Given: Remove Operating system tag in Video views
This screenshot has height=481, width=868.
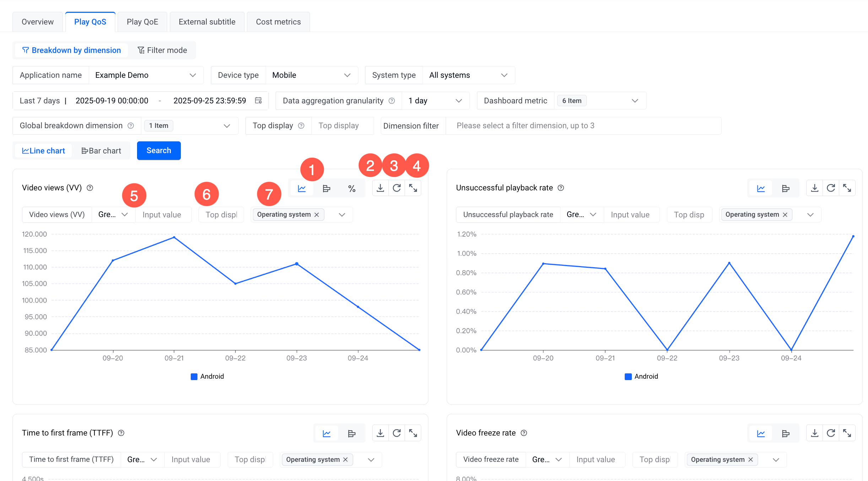Looking at the screenshot, I should click(x=317, y=215).
